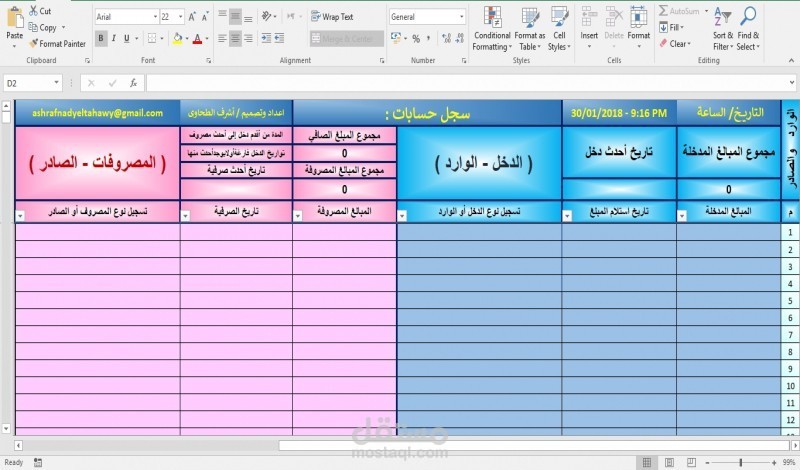Open Conditional Formatting menu
This screenshot has height=470, width=800.
coord(492,29)
